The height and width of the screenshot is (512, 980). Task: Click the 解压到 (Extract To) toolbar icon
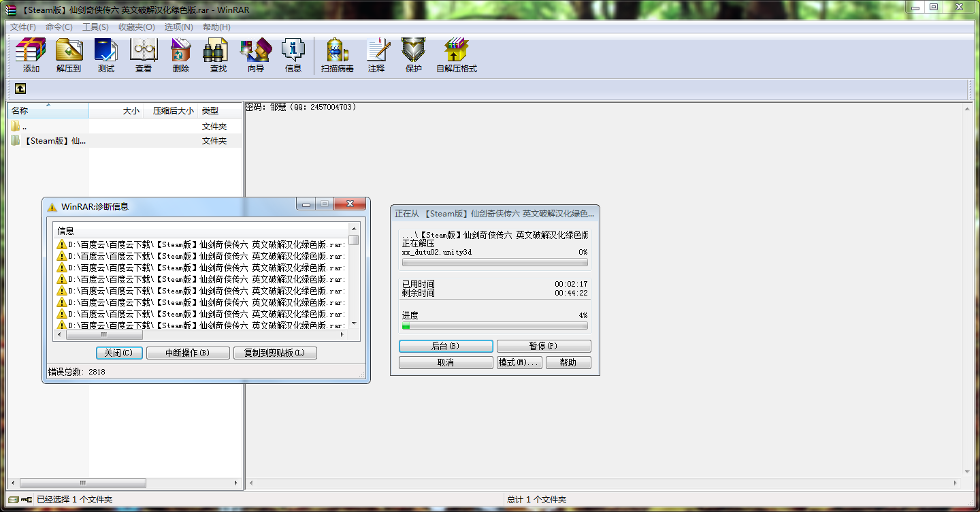pos(68,55)
